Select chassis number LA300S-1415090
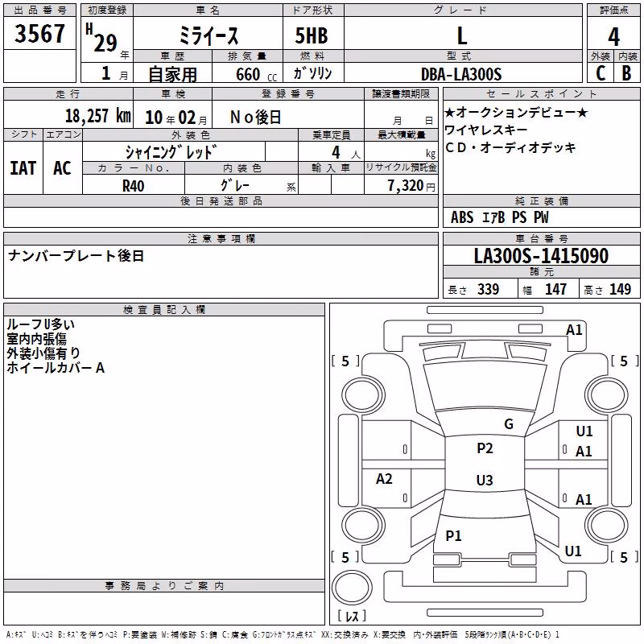The width and height of the screenshot is (644, 644). [x=541, y=255]
